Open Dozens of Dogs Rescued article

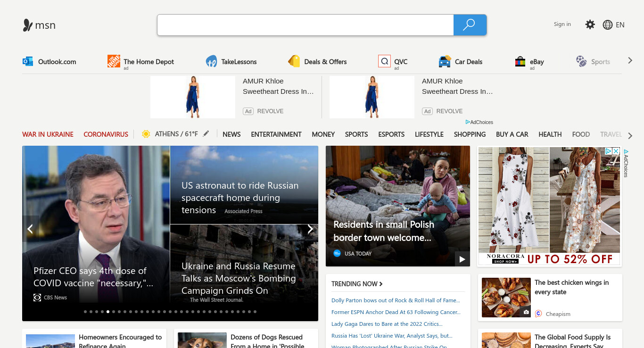pyautogui.click(x=267, y=341)
